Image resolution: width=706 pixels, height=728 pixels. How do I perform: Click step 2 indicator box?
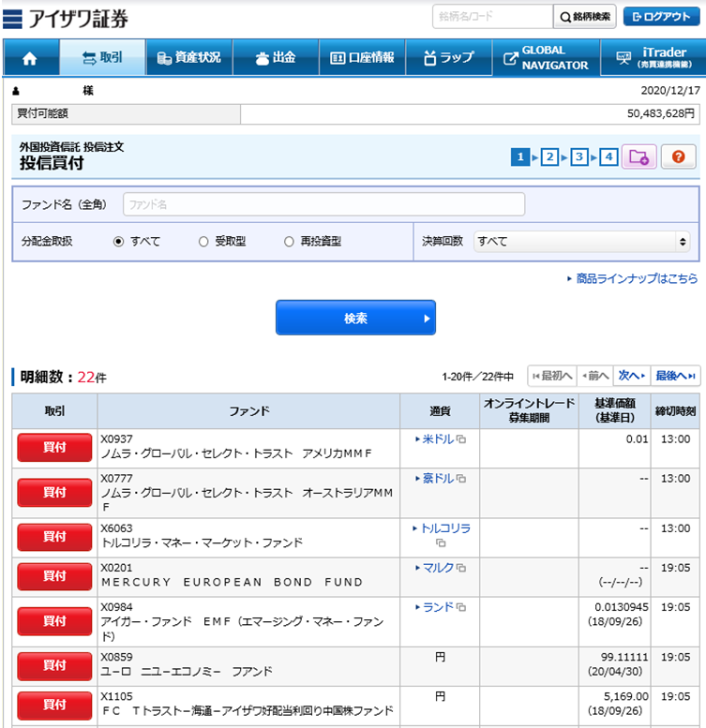coord(549,156)
